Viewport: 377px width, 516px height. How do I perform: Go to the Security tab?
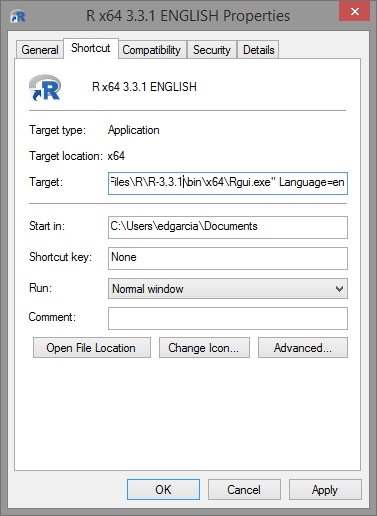pos(212,50)
